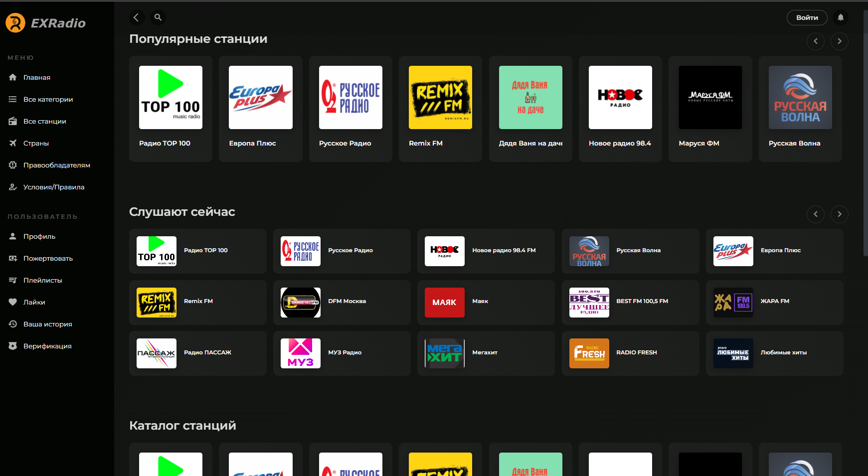Select Remix FM logo in popular stations
868x476 pixels.
(x=440, y=97)
